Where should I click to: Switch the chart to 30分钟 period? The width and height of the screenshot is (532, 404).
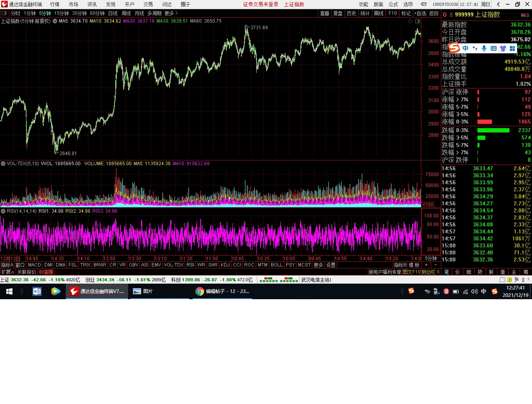pos(79,13)
